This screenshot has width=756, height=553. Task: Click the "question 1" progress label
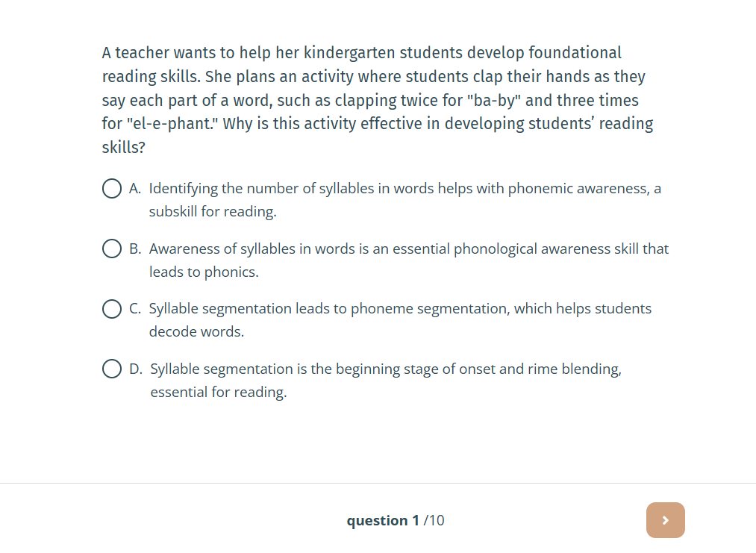pos(383,520)
